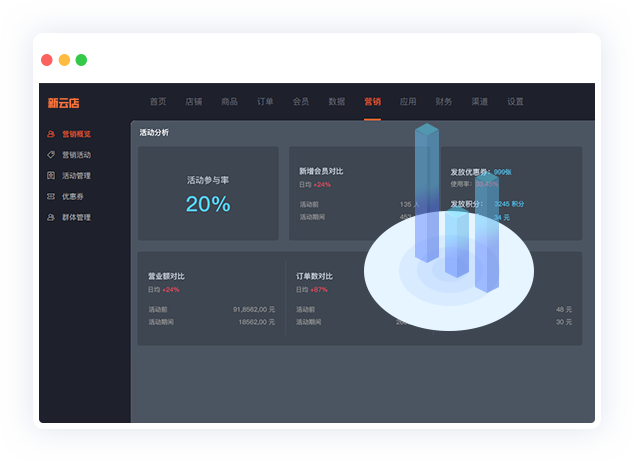Go to the 商品 tab

point(230,102)
